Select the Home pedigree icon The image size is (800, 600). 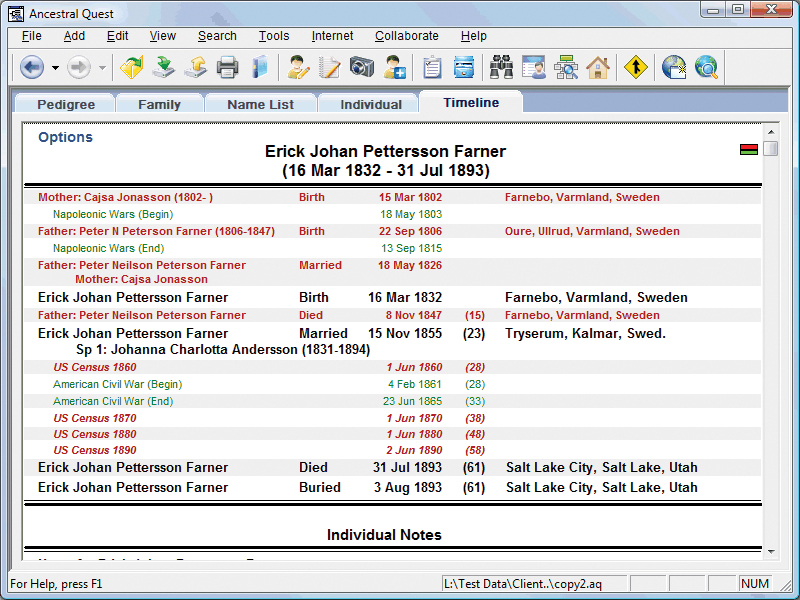pyautogui.click(x=599, y=67)
